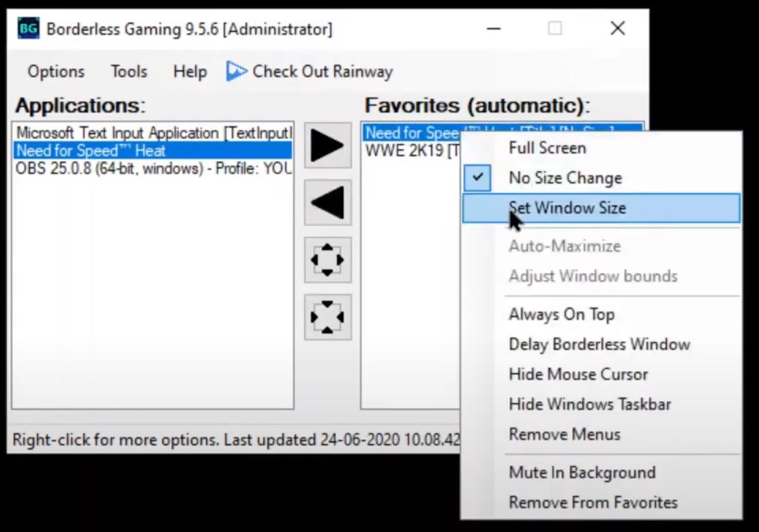Click the Check Out Rainway link
The image size is (759, 532).
click(323, 72)
